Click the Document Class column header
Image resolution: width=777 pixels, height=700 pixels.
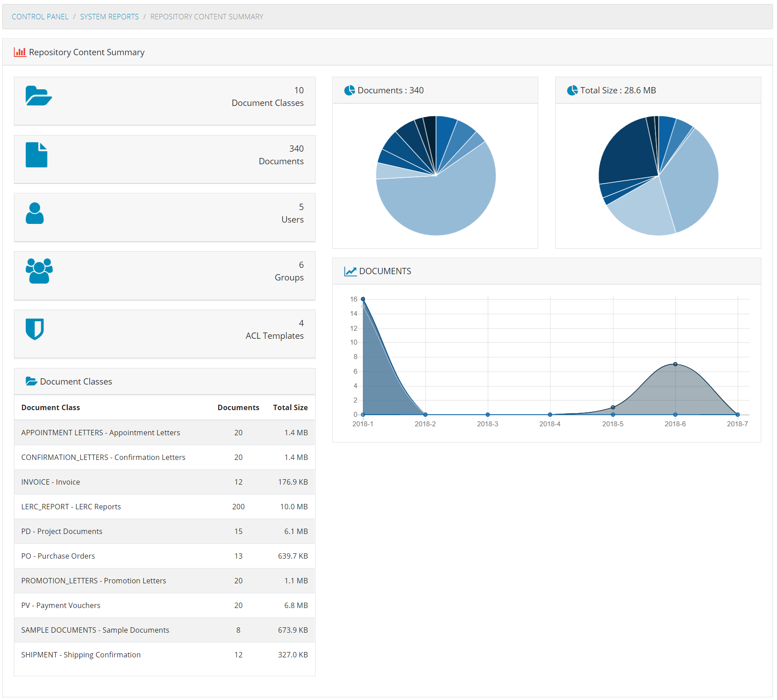coord(51,407)
